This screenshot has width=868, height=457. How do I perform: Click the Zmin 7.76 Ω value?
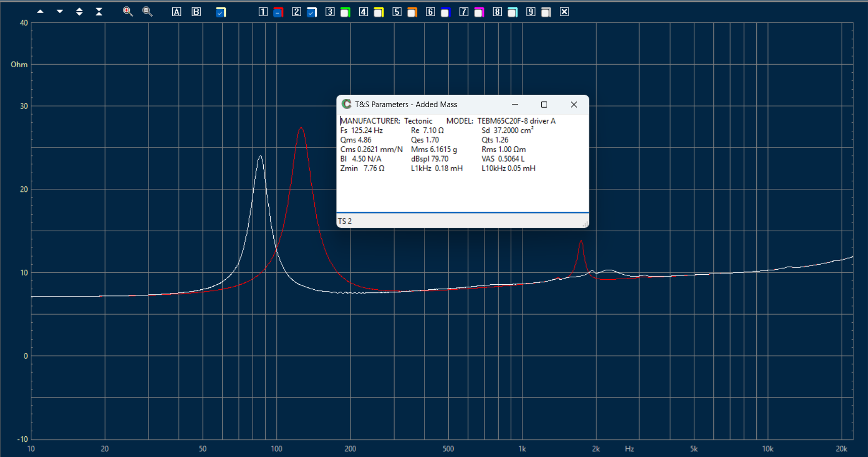pos(362,169)
